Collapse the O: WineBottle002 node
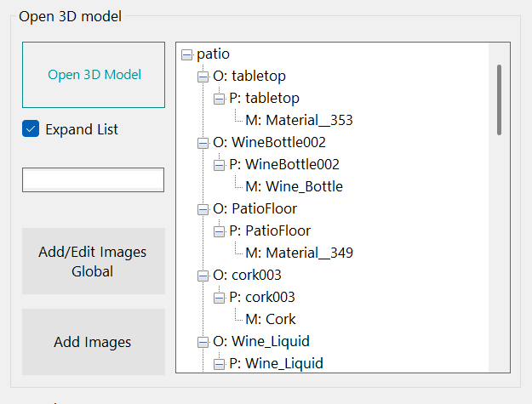This screenshot has height=404, width=532. point(203,143)
